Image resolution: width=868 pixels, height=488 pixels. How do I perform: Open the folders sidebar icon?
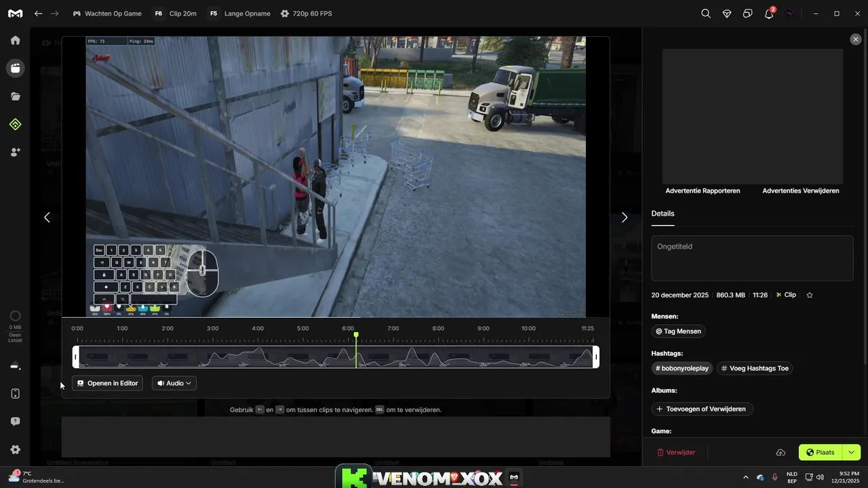coord(15,96)
